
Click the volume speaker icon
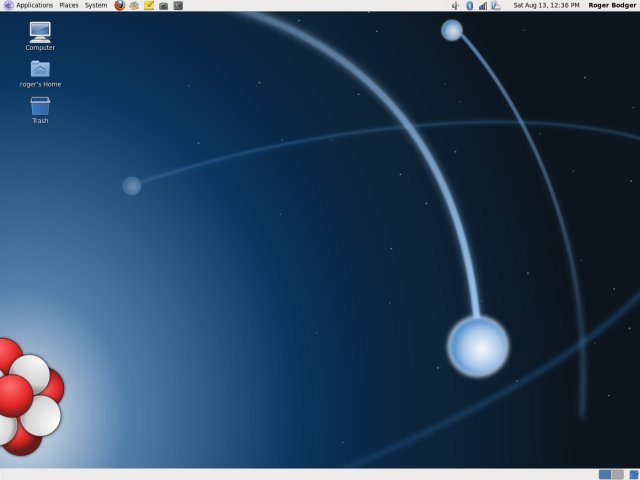[455, 5]
